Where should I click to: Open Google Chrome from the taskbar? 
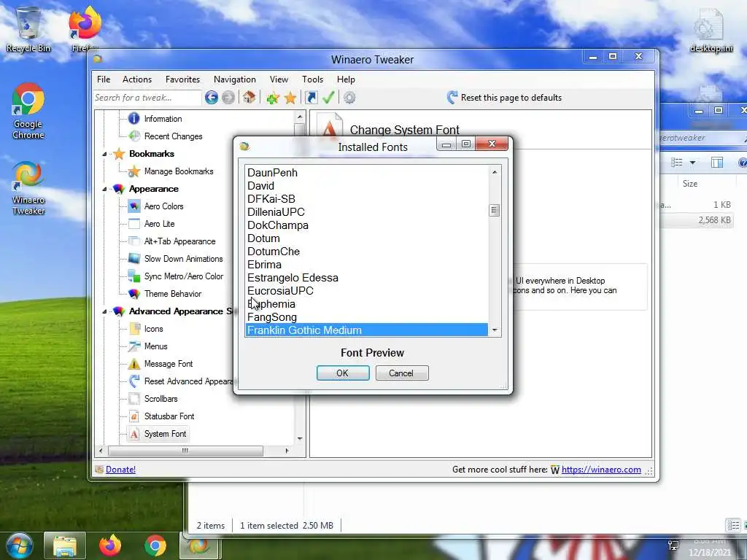tap(155, 545)
